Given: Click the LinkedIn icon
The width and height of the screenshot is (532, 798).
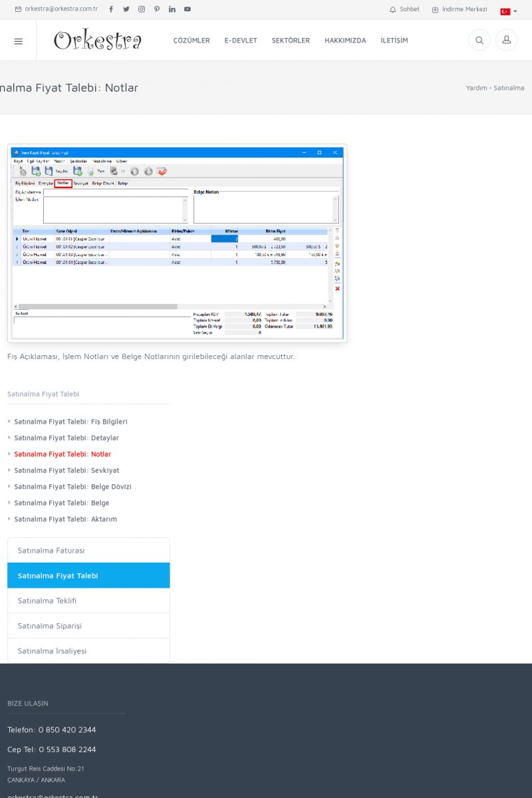Looking at the screenshot, I should coord(172,9).
